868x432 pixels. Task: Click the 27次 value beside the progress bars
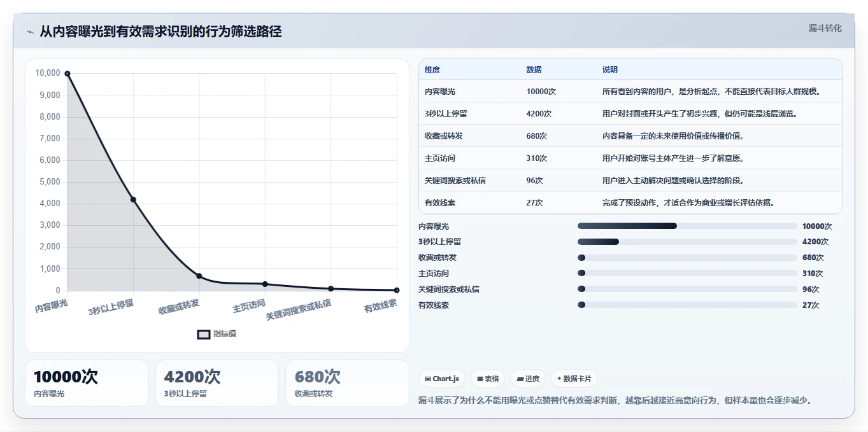[x=811, y=305]
